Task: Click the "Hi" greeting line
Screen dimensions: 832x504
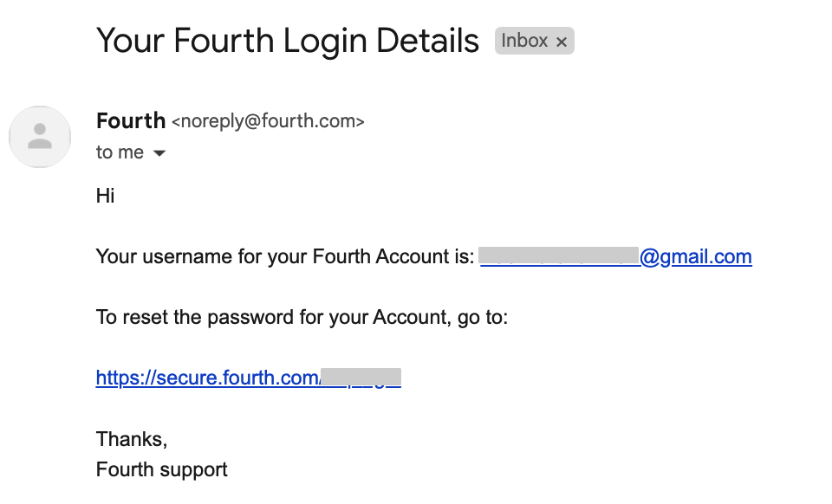Action: 105,196
